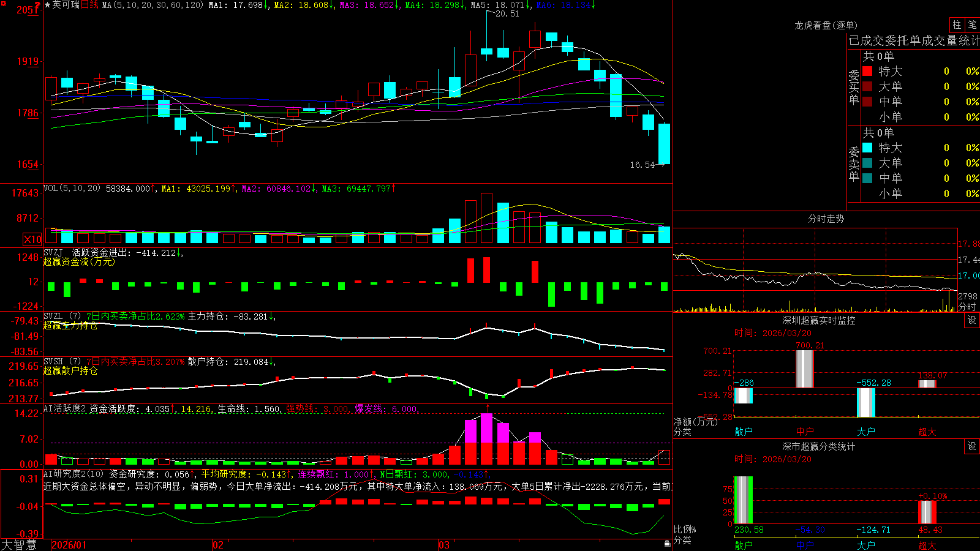980x551 pixels.
Task: Click the dark red 大单 swatch under 委买单
Action: (867, 86)
